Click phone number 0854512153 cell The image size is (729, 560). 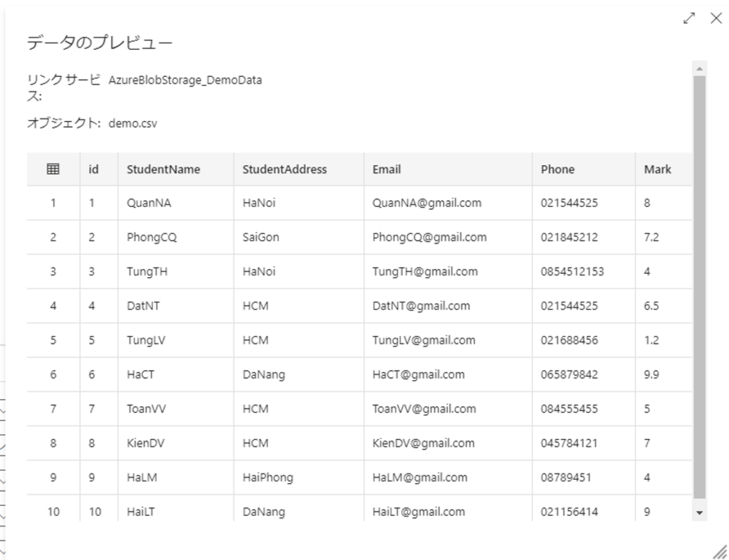tap(572, 271)
